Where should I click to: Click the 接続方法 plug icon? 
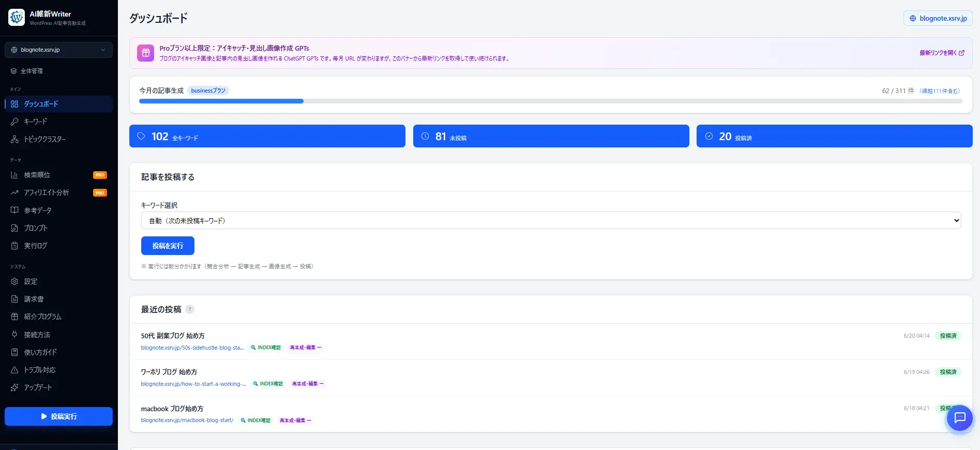click(x=14, y=335)
